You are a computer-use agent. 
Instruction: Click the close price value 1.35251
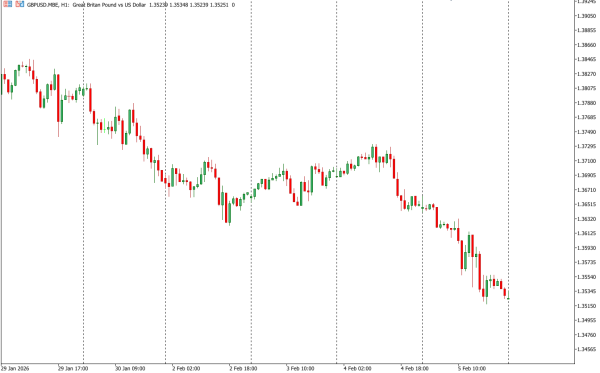[x=219, y=5]
